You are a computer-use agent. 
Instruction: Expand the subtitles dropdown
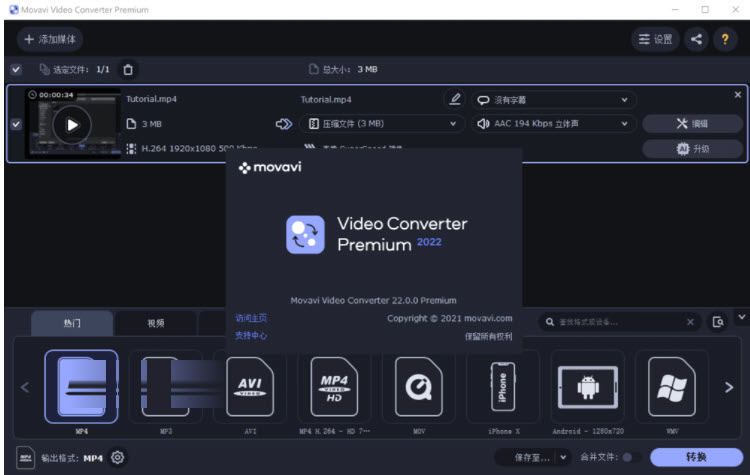[553, 99]
